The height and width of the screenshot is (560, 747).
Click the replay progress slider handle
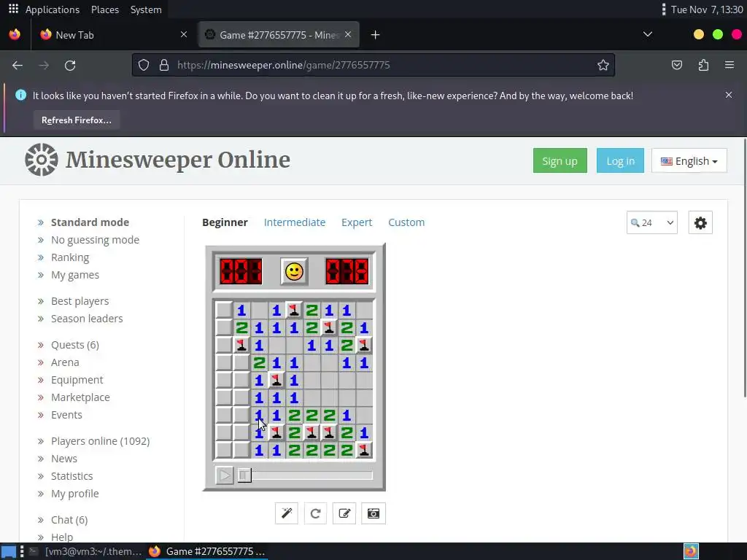244,475
